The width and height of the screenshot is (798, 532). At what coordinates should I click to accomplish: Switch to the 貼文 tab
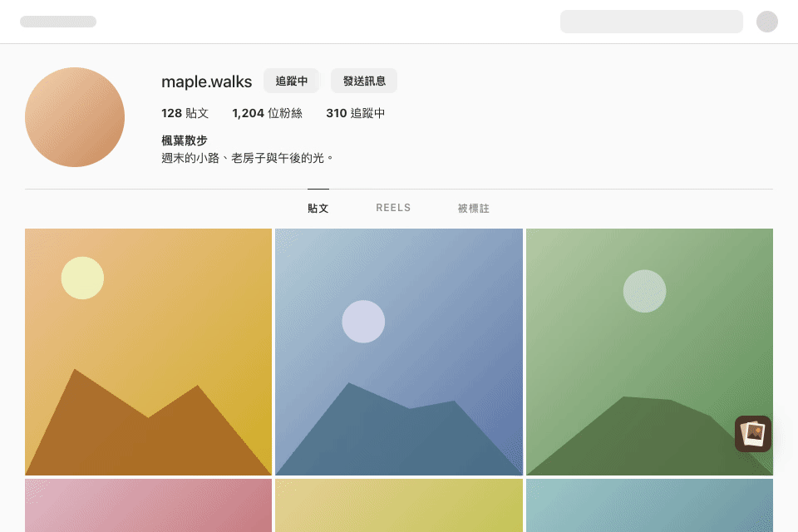pyautogui.click(x=318, y=208)
